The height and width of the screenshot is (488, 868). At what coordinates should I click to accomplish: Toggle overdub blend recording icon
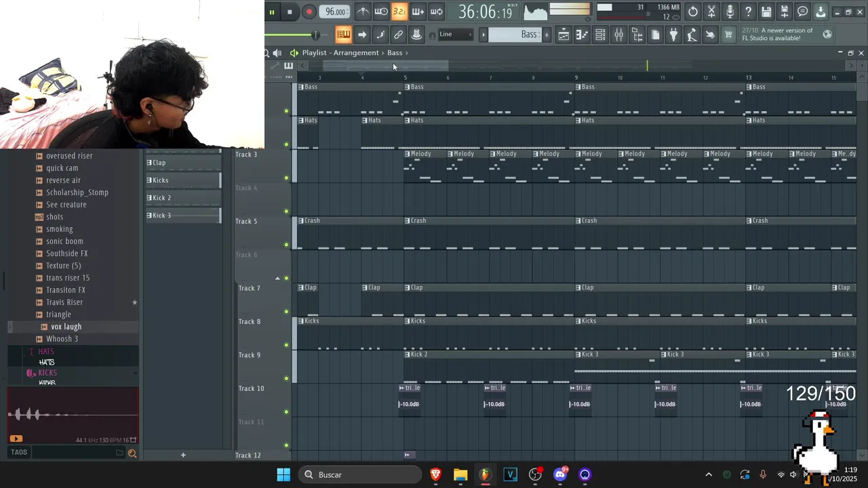tap(418, 12)
